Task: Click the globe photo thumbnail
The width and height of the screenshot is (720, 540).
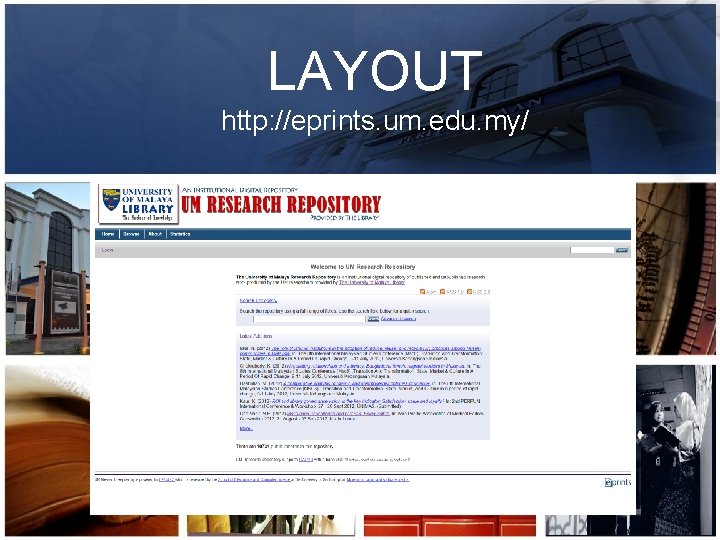Action: point(675,269)
